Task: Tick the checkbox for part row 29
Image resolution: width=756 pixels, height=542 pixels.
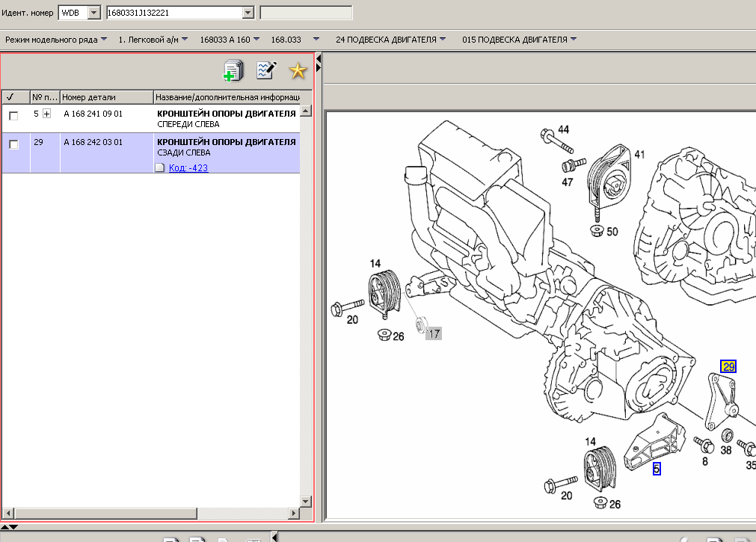Action: click(x=13, y=144)
